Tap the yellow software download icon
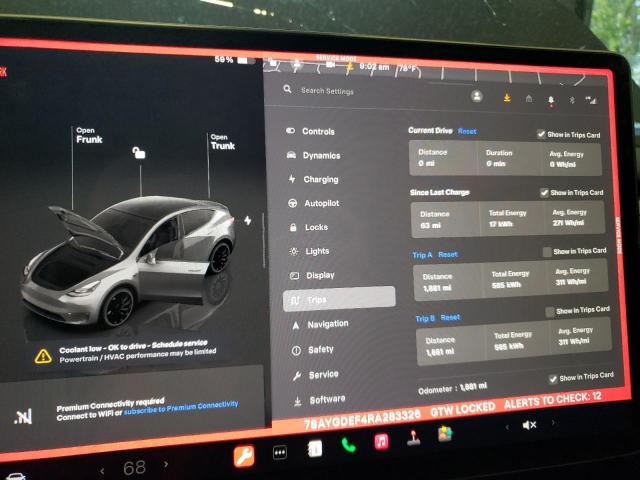This screenshot has height=480, width=640. click(x=507, y=98)
